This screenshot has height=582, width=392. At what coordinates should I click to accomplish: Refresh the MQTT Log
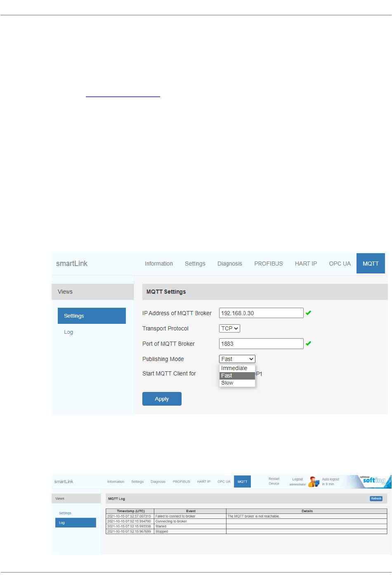(x=376, y=499)
